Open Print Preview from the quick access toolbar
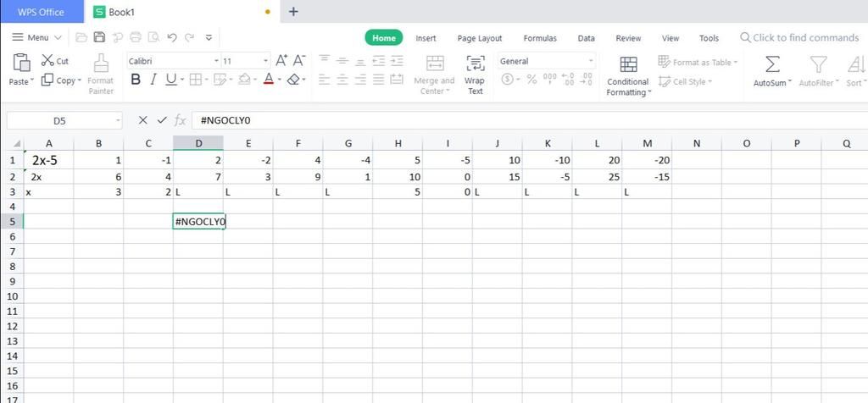Image resolution: width=868 pixels, height=403 pixels. point(153,37)
